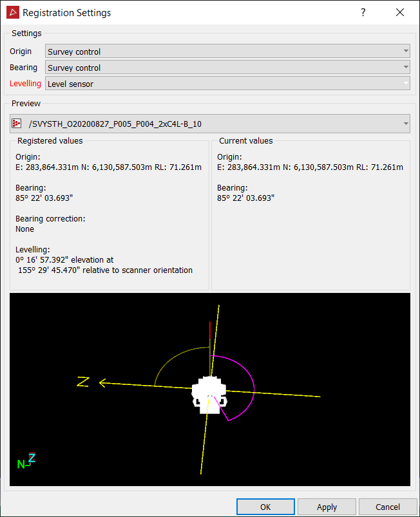Click the Origin settings label
Viewport: 420px width, 517px height.
click(21, 52)
